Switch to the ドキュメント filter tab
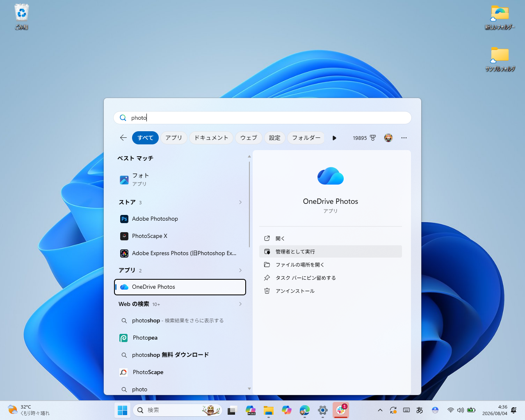The height and width of the screenshot is (420, 525). (x=211, y=138)
